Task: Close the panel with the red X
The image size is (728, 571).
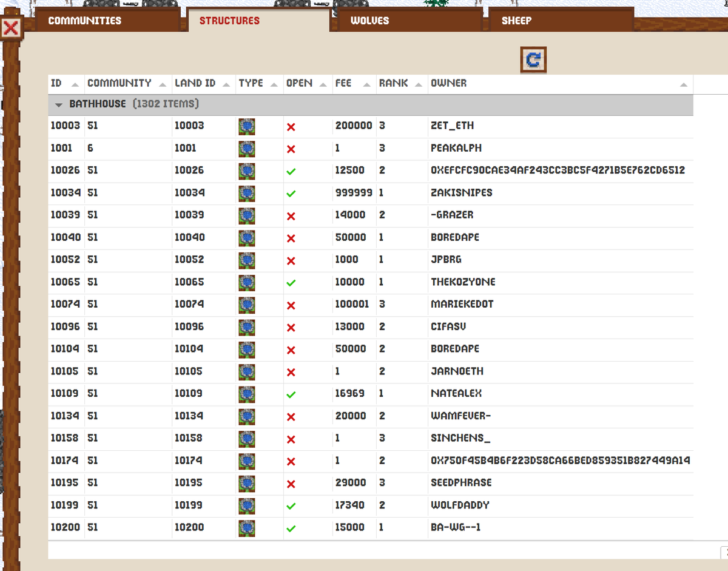Action: (11, 28)
